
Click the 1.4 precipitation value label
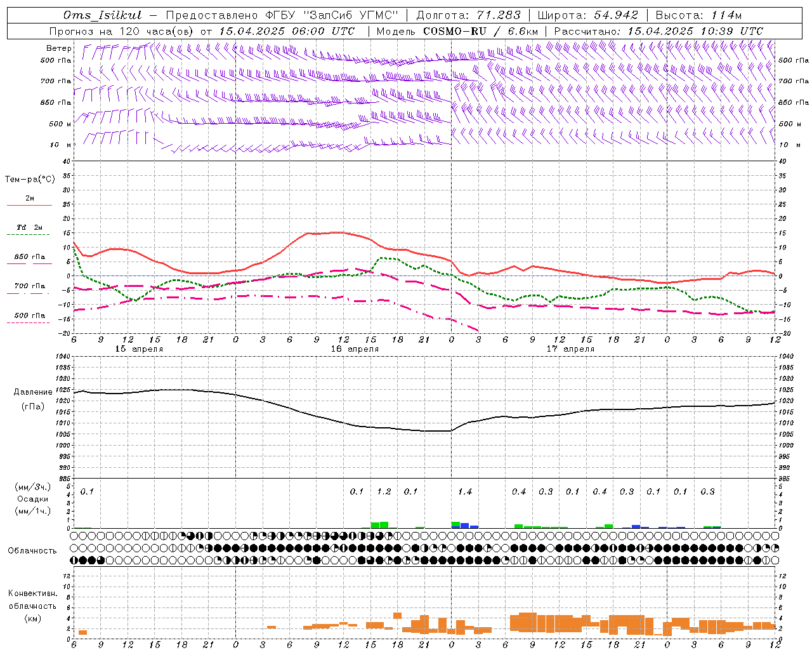[x=465, y=491]
